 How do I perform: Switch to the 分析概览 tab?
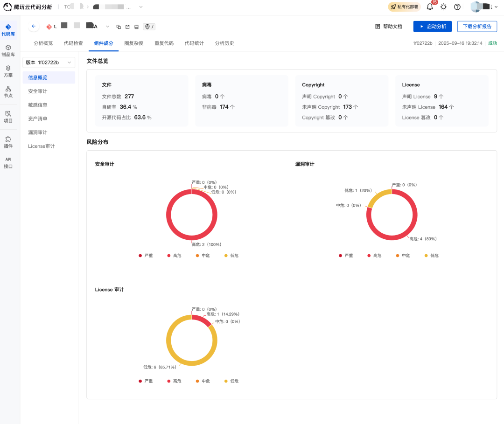pos(43,43)
